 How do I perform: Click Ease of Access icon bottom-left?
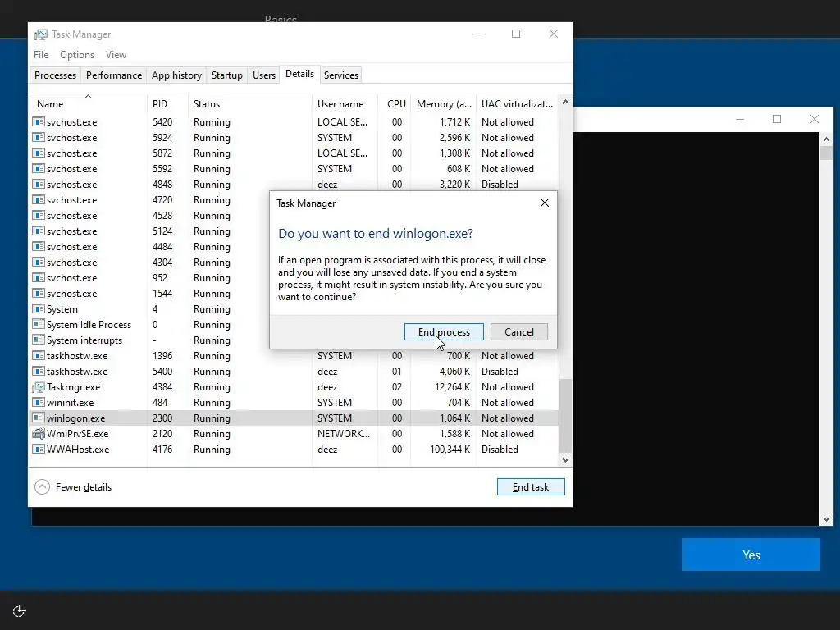pyautogui.click(x=20, y=611)
